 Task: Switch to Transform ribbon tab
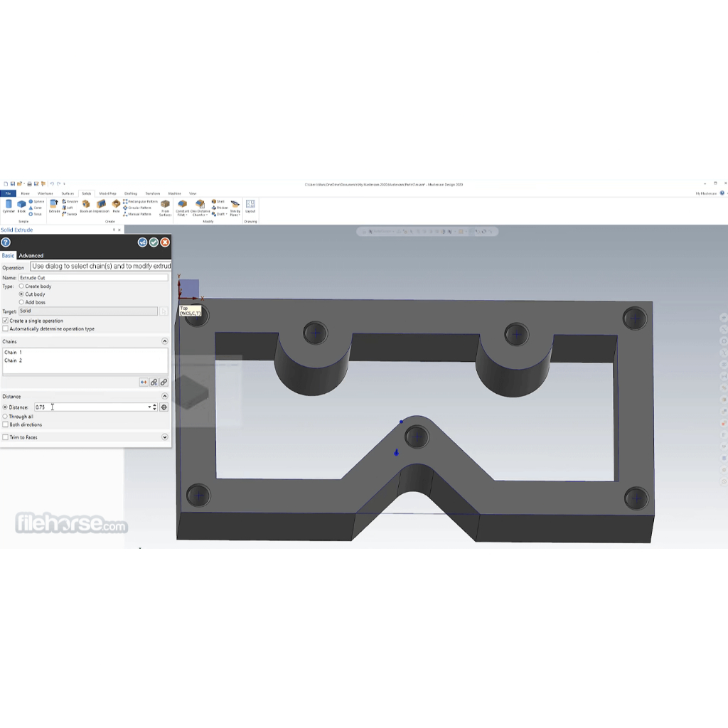coord(153,193)
